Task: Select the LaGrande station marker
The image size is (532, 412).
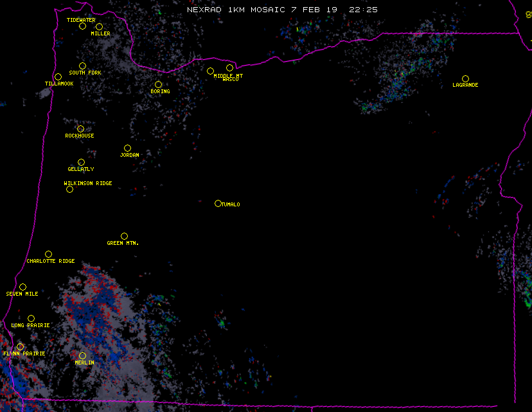Action: (465, 78)
